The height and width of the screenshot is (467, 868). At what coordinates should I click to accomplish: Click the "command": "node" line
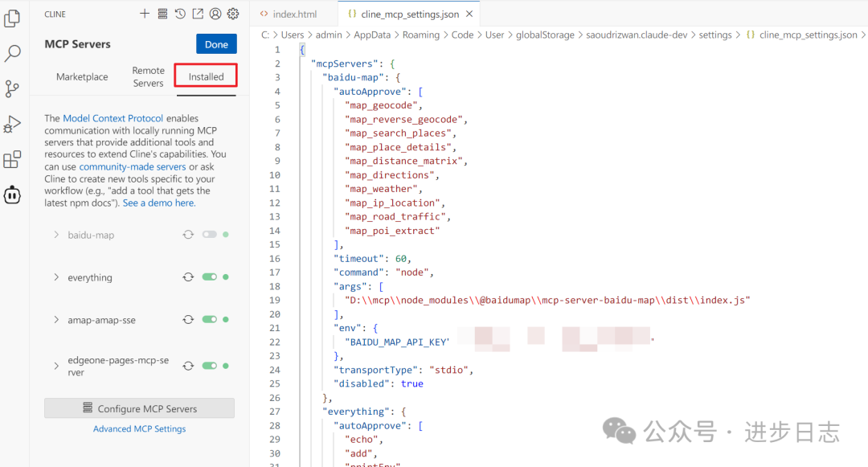coord(383,272)
